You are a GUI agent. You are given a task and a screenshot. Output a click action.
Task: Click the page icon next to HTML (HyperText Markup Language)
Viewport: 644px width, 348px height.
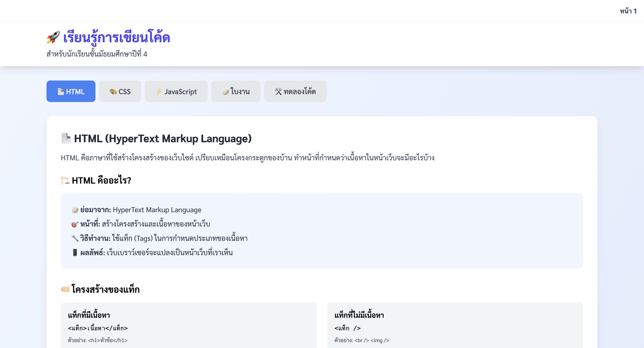click(x=66, y=138)
